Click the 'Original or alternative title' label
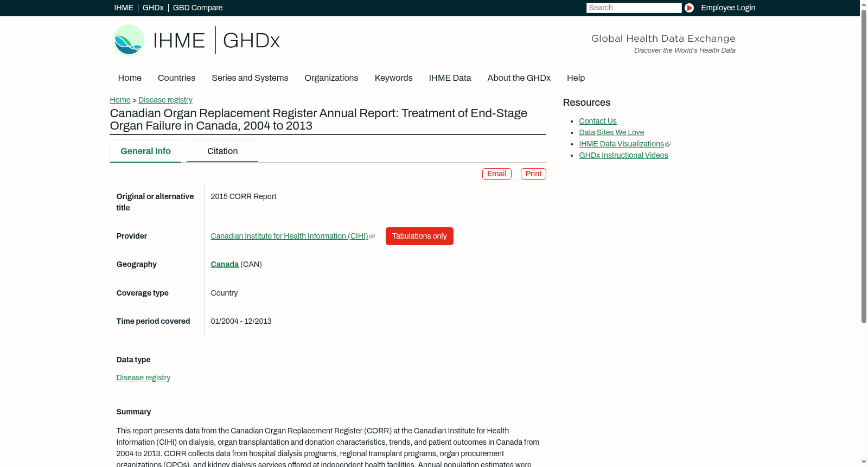 click(x=155, y=202)
